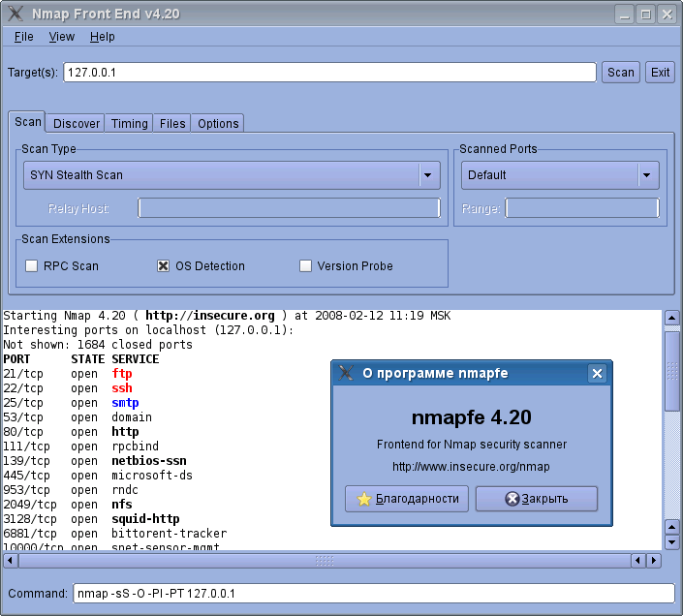Click the Scan button next to target
Viewport: 683px width, 616px height.
tap(621, 73)
